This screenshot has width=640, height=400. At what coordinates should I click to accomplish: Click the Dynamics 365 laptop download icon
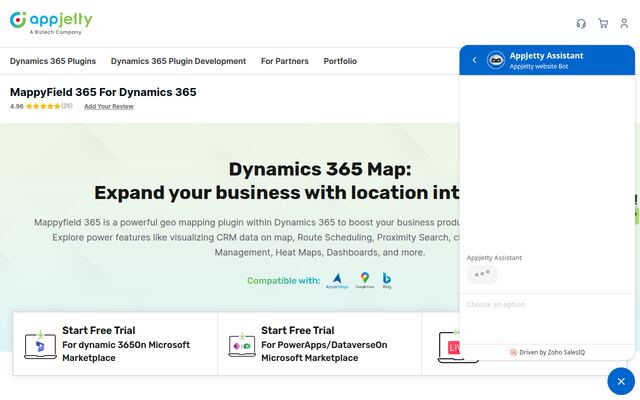40,345
